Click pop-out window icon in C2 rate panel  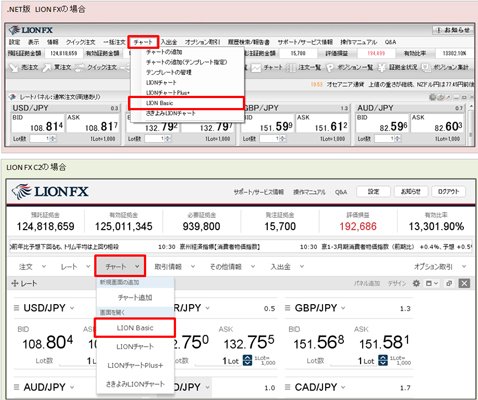(449, 283)
